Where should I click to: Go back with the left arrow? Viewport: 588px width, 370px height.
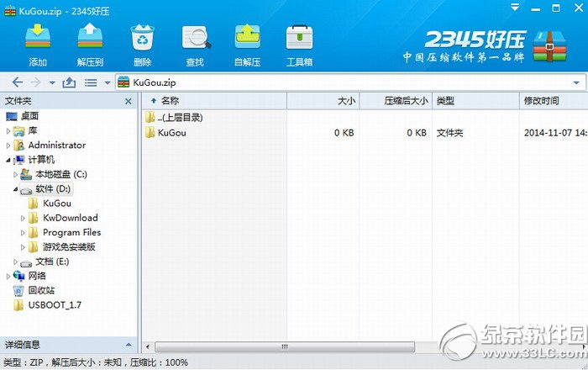tap(18, 82)
